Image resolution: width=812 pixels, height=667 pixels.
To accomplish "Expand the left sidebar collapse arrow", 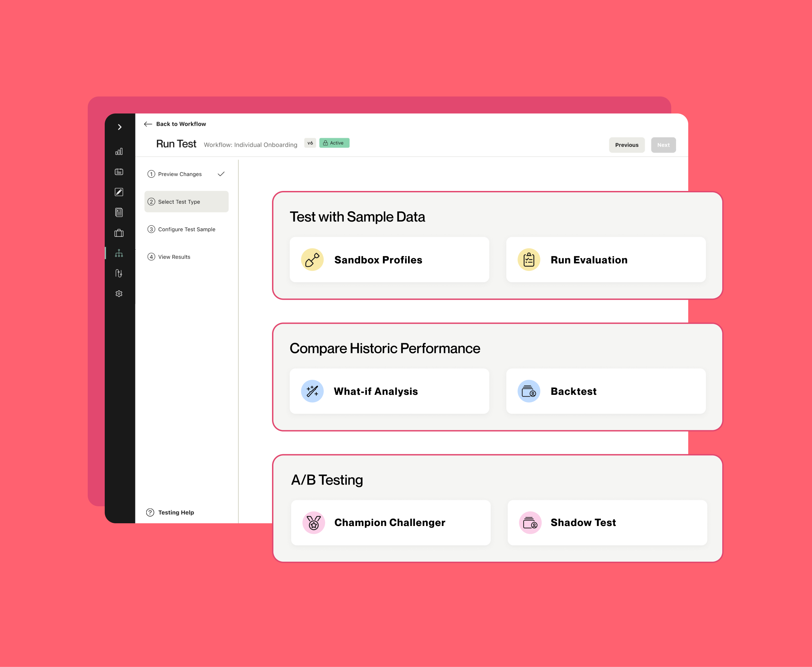I will [119, 127].
